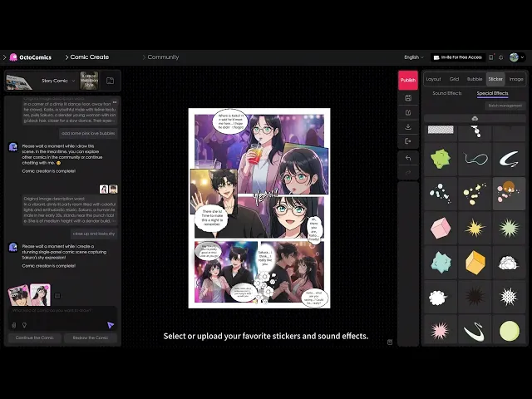
Task: Go to the Community page
Action: point(160,57)
